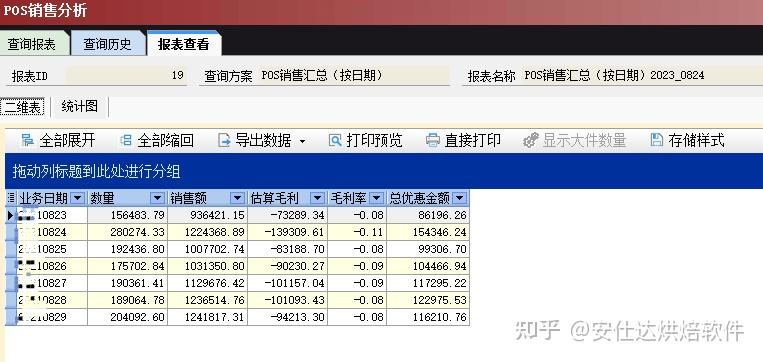Click the grouping panel 拖动列标题到此处进行分组

(x=384, y=171)
